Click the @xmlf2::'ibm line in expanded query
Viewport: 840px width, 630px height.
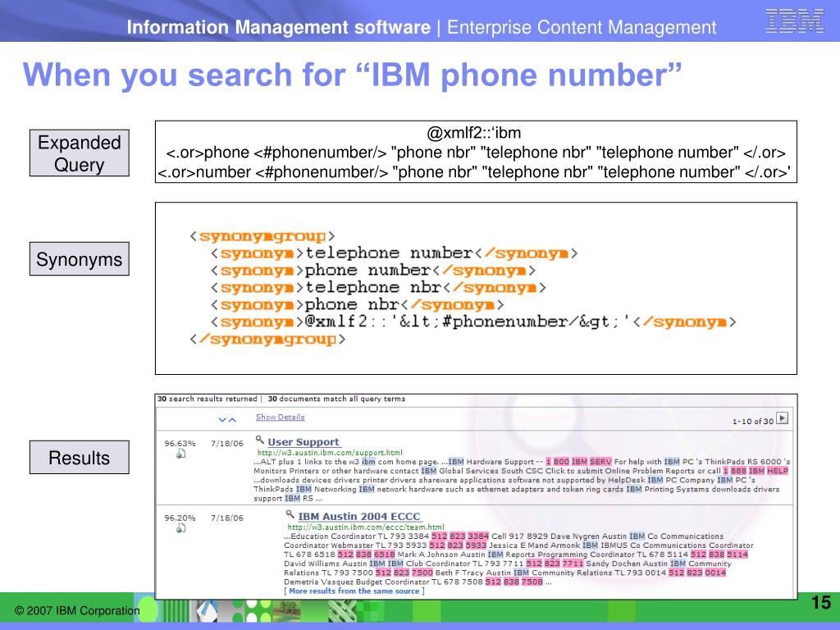coord(474,133)
